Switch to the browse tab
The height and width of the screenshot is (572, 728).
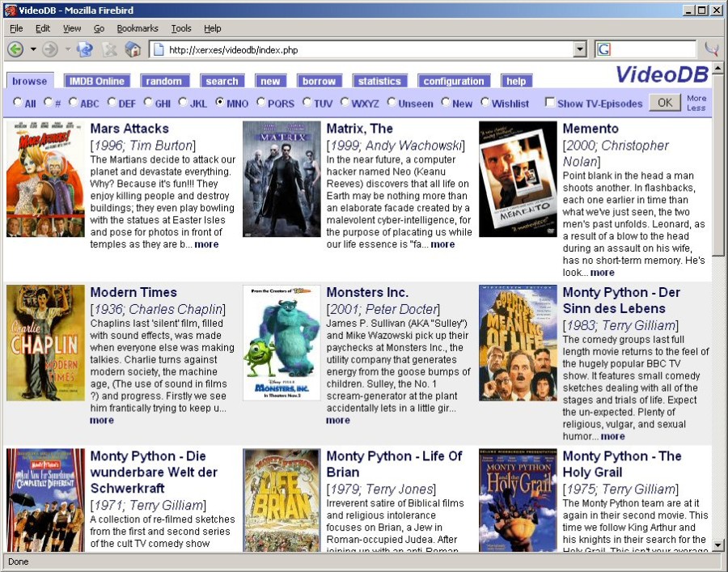[30, 81]
